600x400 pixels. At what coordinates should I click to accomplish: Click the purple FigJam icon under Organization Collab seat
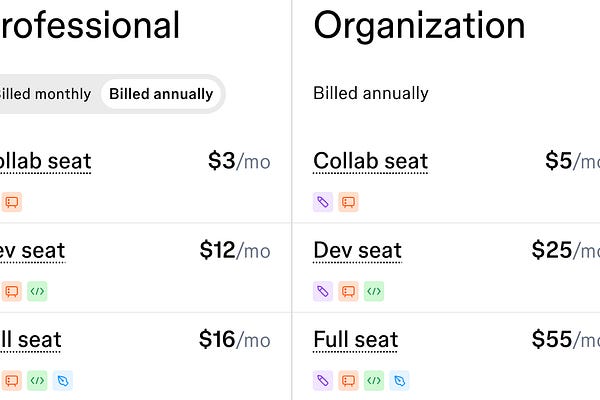(x=323, y=202)
